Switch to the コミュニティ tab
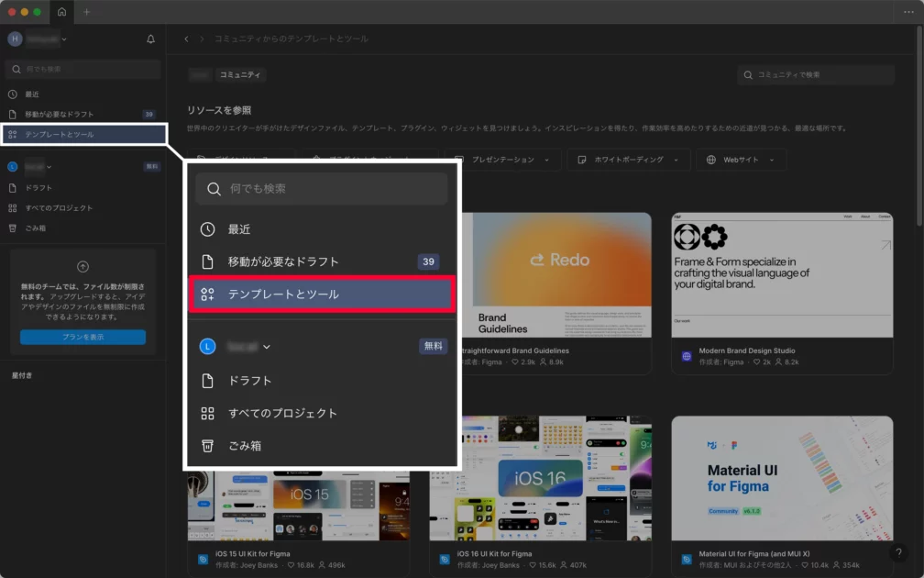 pos(239,74)
